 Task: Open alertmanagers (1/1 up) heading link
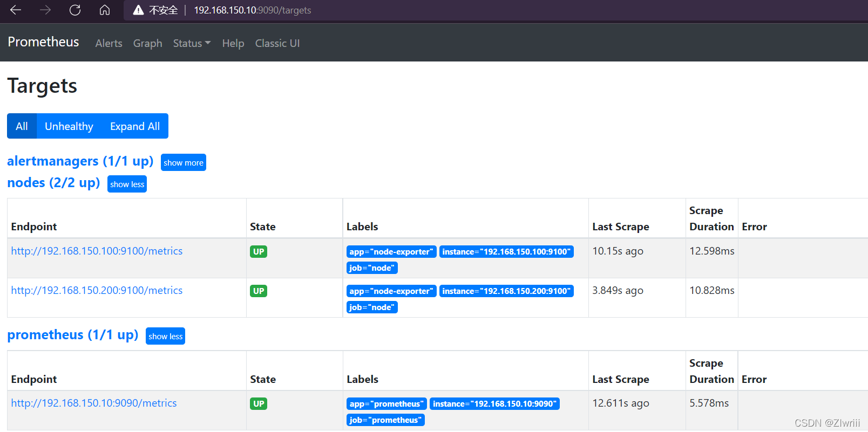point(80,161)
